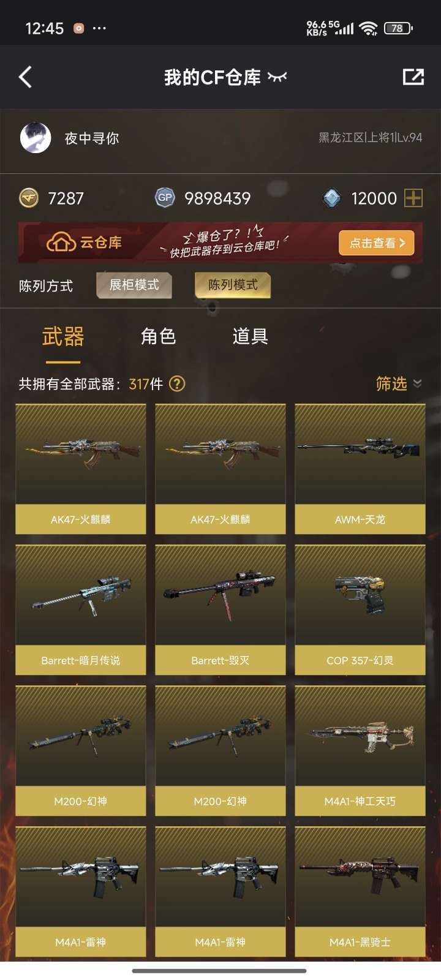Expand the 筛选 filter dropdown

[399, 384]
